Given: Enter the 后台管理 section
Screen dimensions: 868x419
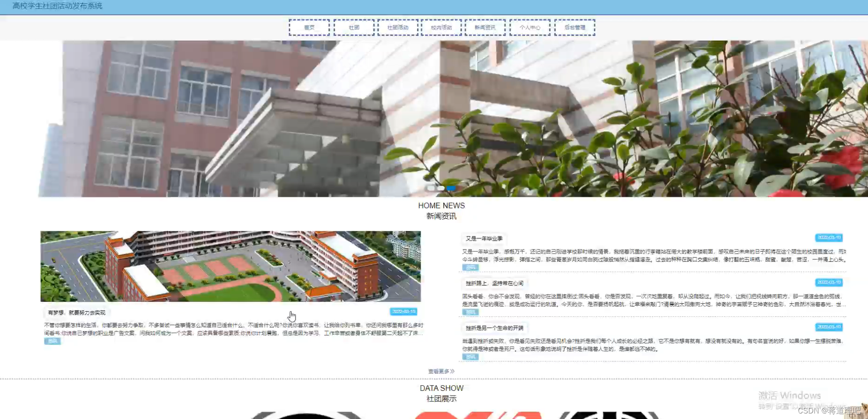Looking at the screenshot, I should [x=574, y=27].
